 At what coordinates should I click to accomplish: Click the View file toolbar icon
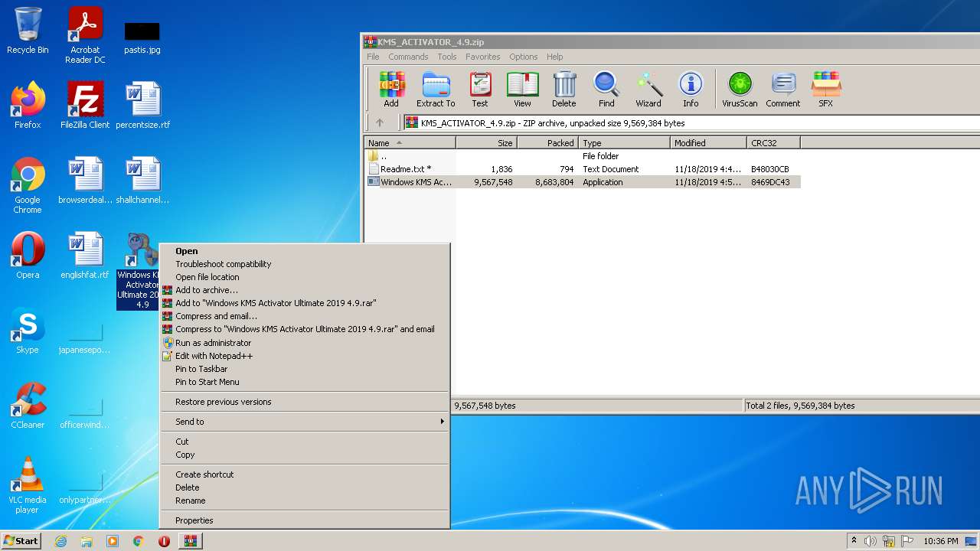[x=522, y=90]
